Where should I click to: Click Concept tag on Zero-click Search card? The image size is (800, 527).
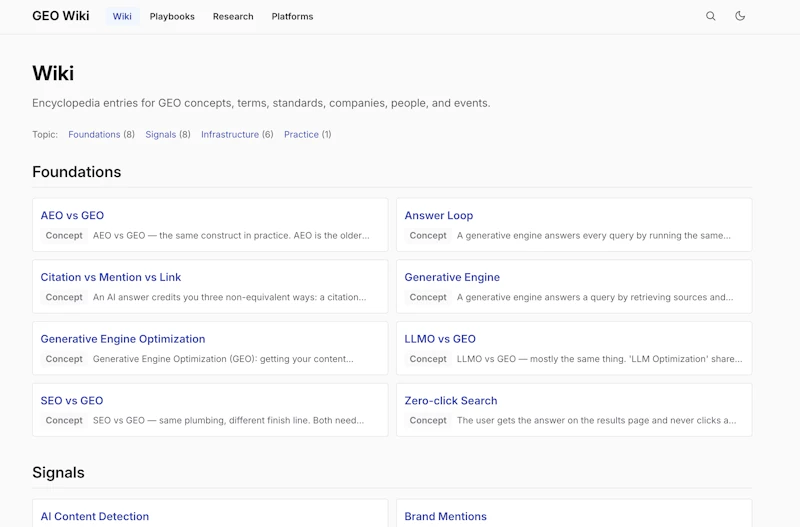click(428, 420)
